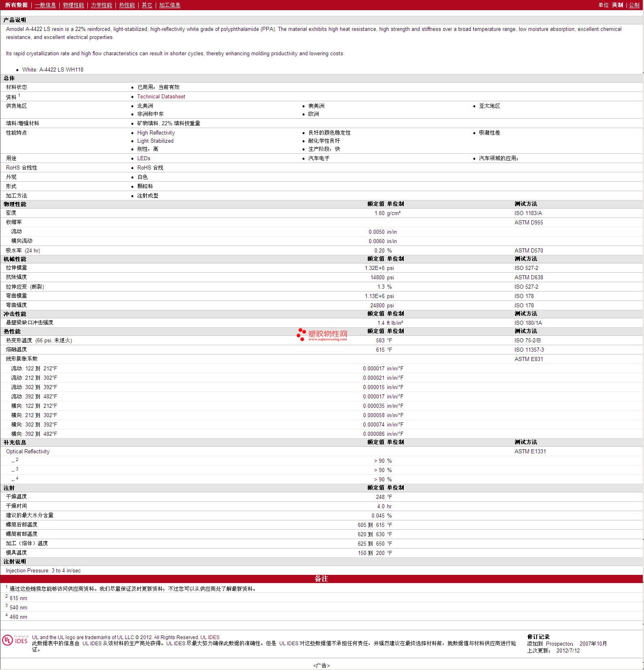The height and width of the screenshot is (670, 644).
Task: Click the ISO 180/1A test method
Action: (x=528, y=323)
